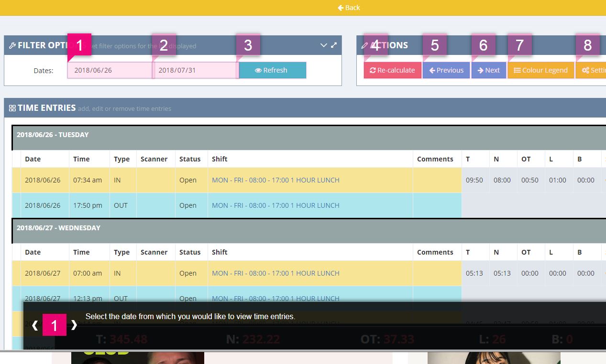
Task: Open shift link for 17:50 pm OUT entry
Action: (x=275, y=205)
